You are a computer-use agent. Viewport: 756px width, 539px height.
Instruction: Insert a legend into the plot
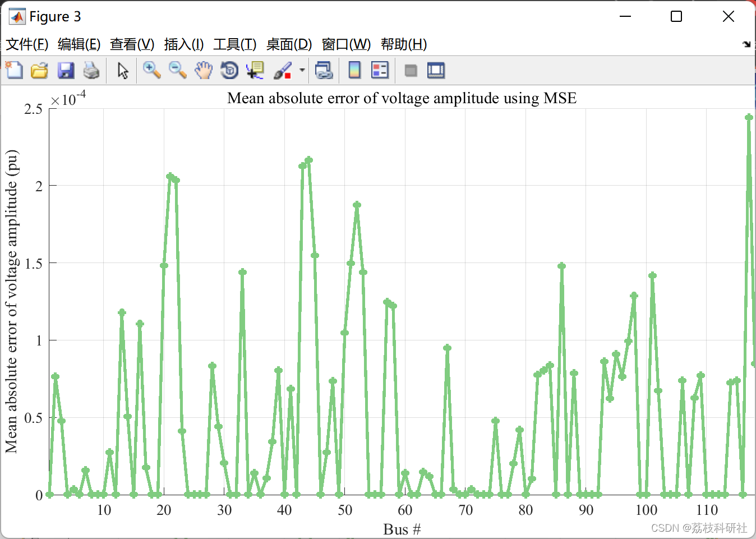click(x=380, y=70)
